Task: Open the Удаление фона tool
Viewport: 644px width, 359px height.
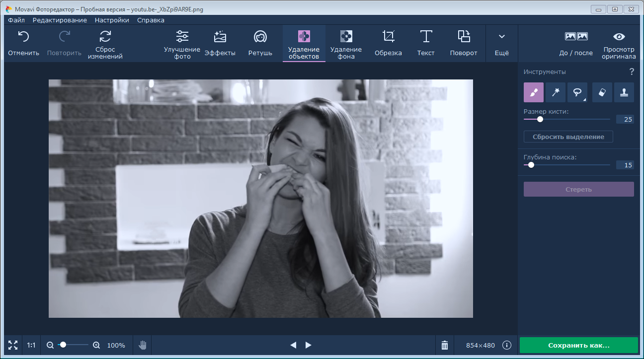Action: [346, 43]
